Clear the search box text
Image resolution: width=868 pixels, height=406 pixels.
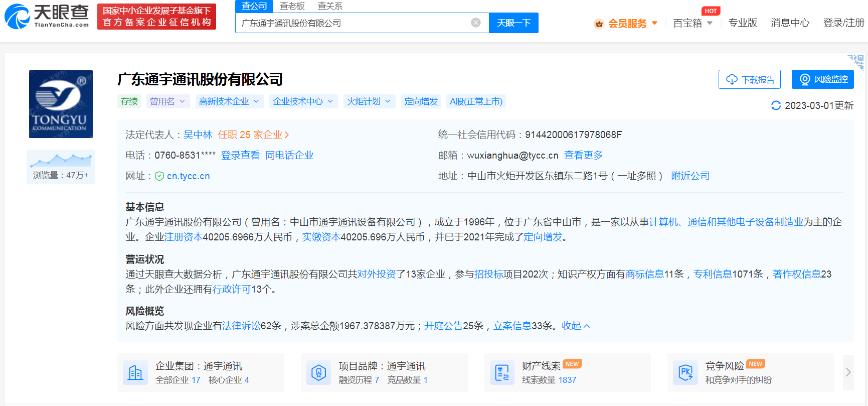pos(476,23)
